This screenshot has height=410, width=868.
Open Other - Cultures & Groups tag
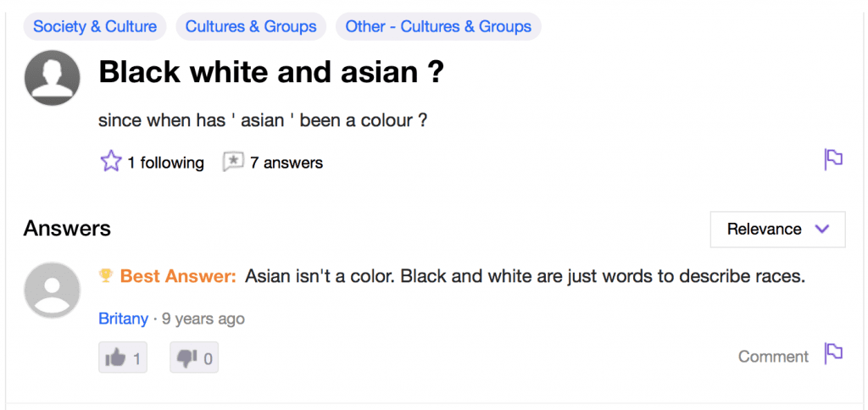point(438,26)
